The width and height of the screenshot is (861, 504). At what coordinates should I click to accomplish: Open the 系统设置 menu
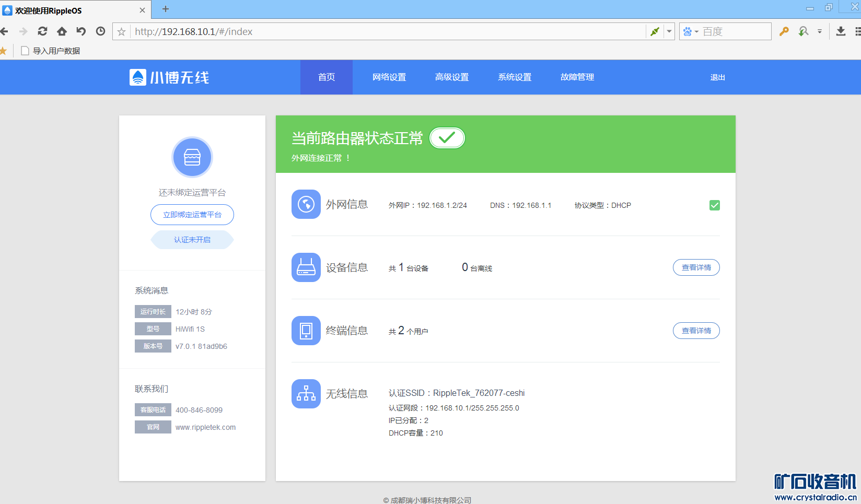click(x=515, y=77)
